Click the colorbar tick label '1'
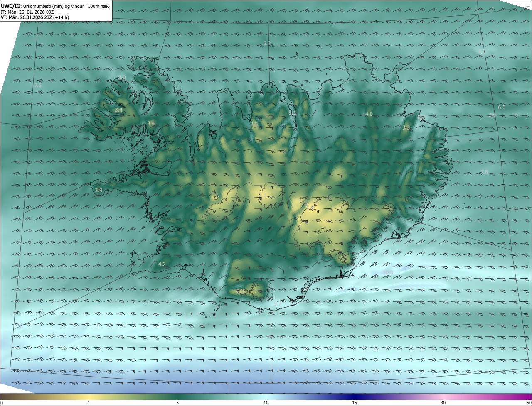This screenshot has height=406, width=532. 89,403
